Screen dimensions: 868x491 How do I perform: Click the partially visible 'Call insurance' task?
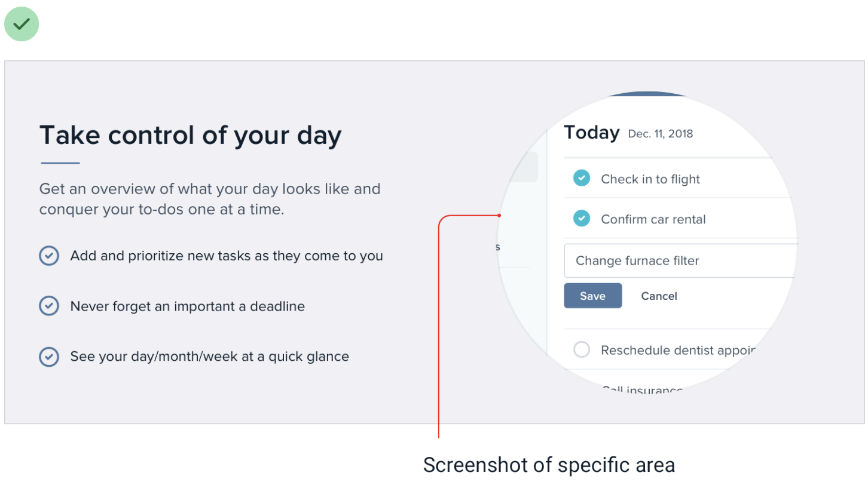(641, 390)
